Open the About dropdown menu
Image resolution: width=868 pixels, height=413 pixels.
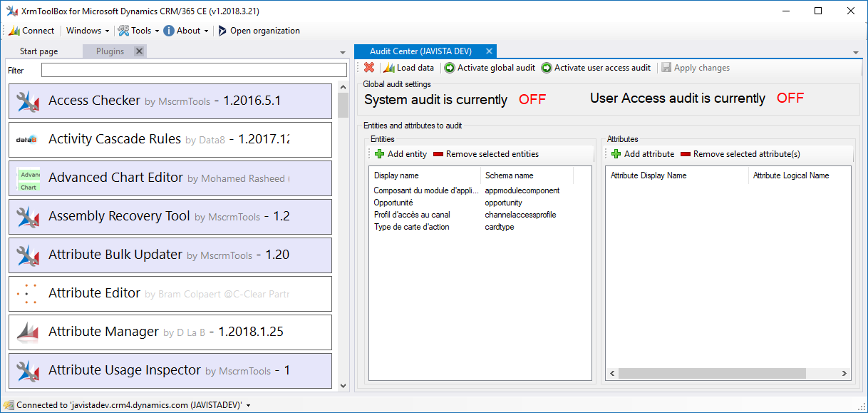186,31
